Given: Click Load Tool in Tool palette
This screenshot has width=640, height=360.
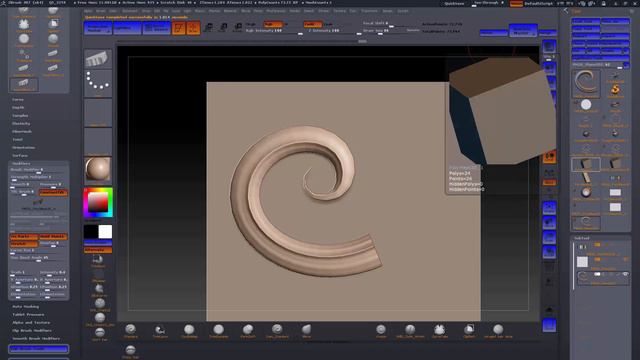Looking at the screenshot, I should (586, 21).
